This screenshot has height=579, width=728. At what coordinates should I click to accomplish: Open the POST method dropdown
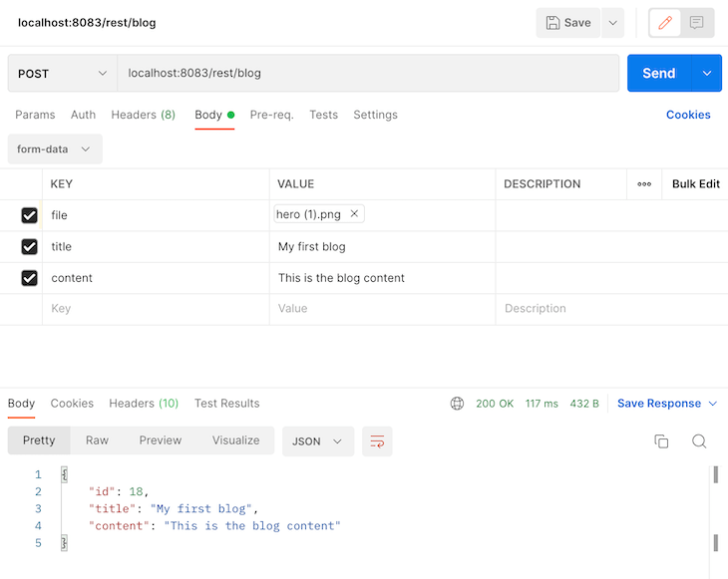(x=62, y=74)
